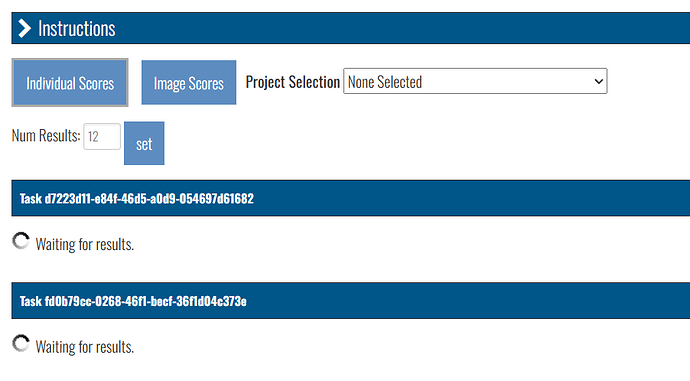Click the Project Selection label
The image size is (690, 381).
(293, 82)
